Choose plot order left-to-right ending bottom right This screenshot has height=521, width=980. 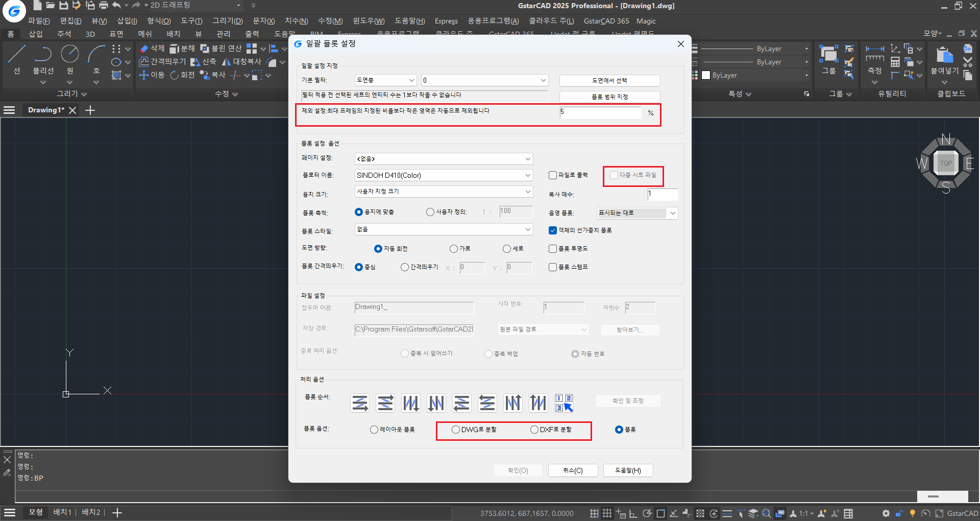pyautogui.click(x=360, y=403)
